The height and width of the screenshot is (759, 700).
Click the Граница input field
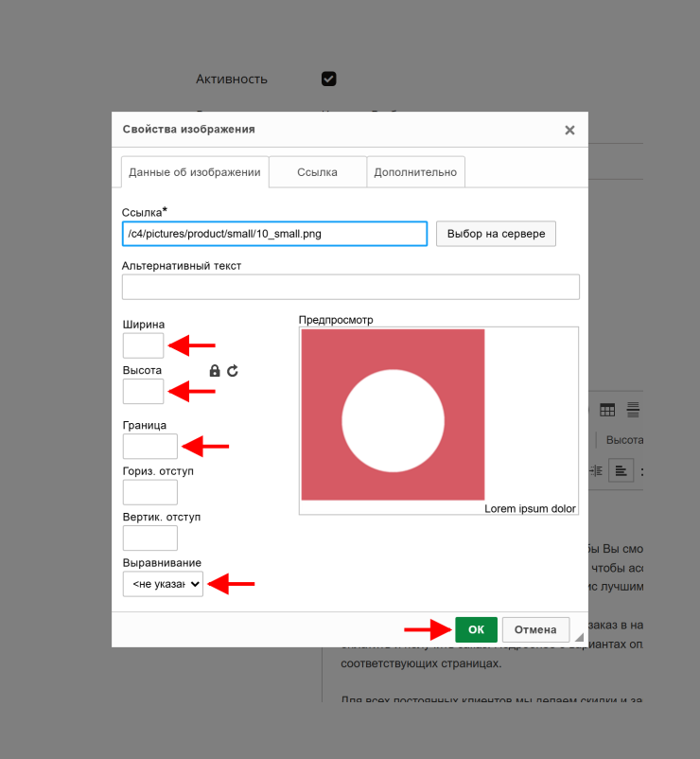coord(150,447)
